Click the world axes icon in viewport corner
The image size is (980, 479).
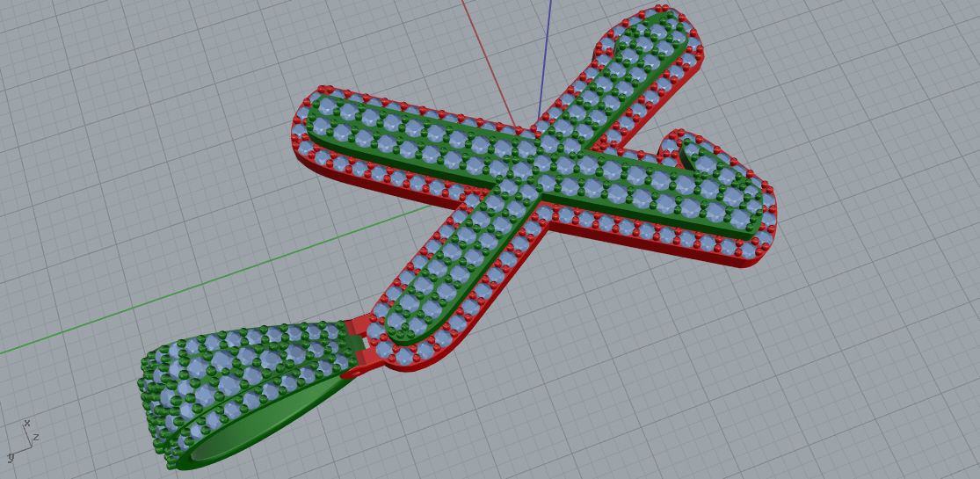click(23, 441)
